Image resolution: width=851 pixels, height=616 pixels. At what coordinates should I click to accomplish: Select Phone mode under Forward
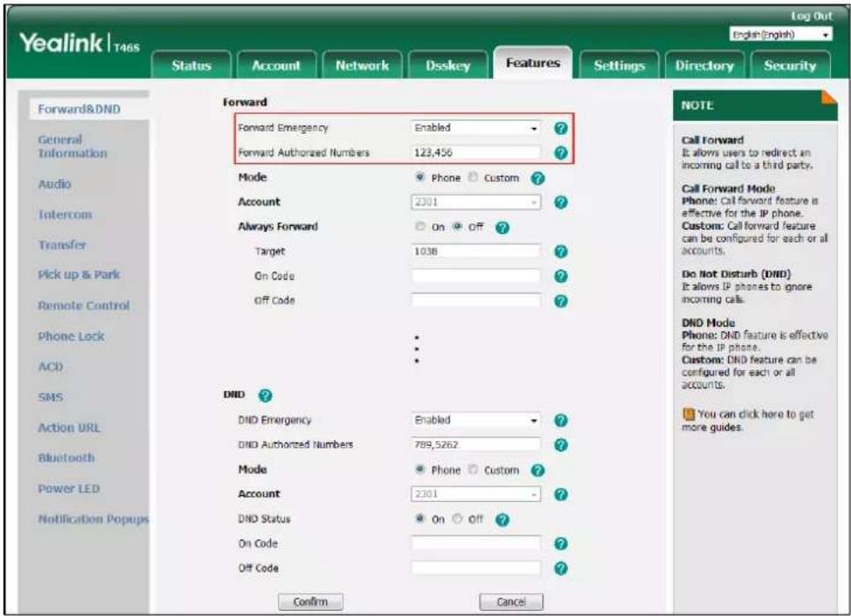pyautogui.click(x=420, y=177)
